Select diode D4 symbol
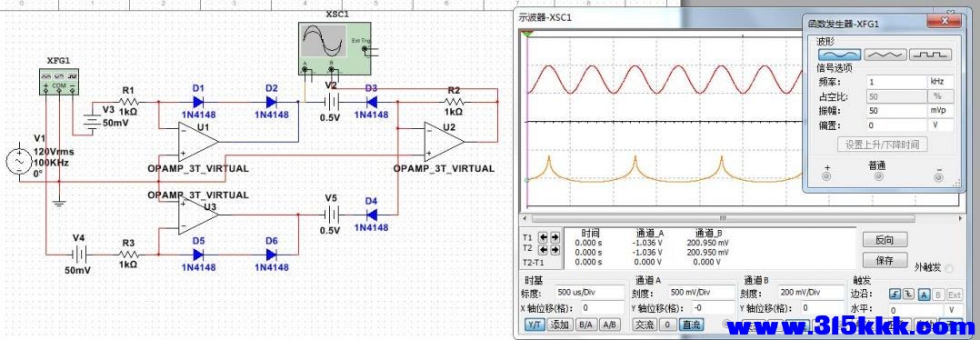 tap(371, 215)
